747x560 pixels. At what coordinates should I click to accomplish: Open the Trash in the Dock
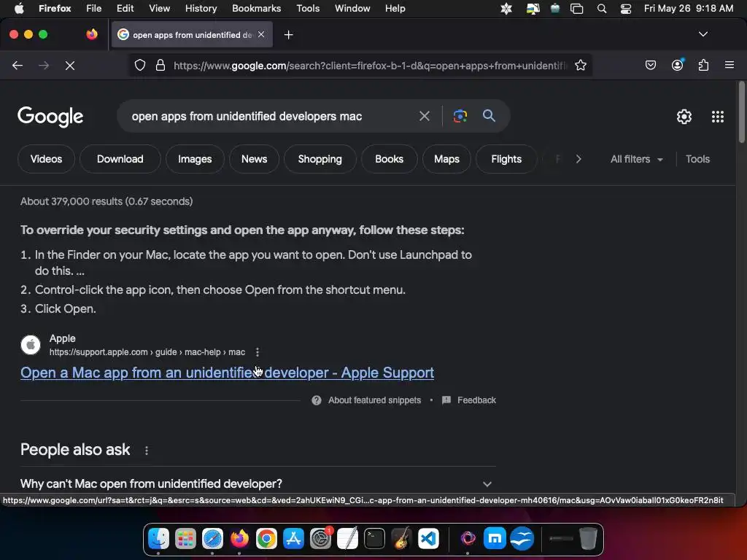click(589, 539)
